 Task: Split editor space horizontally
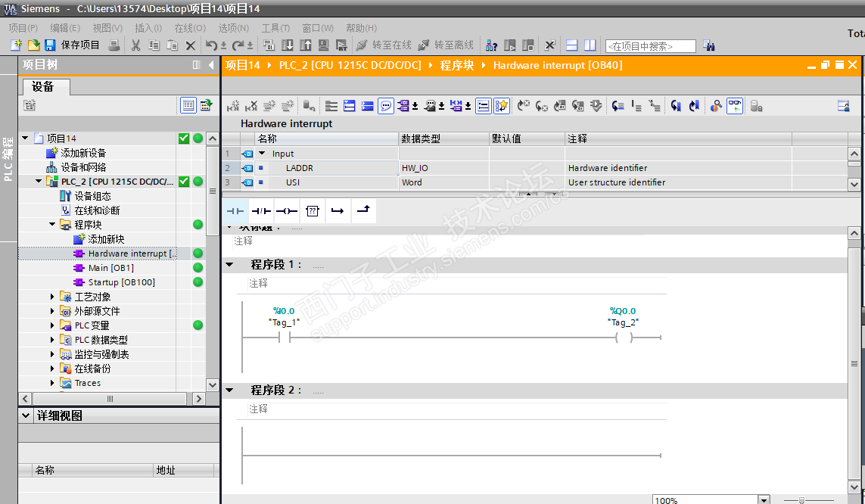click(572, 45)
